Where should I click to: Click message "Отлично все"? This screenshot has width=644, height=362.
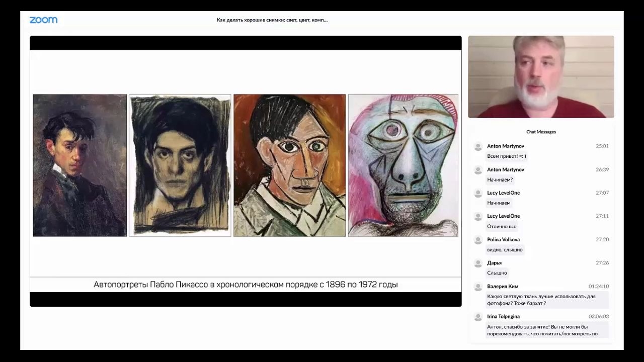(x=502, y=227)
